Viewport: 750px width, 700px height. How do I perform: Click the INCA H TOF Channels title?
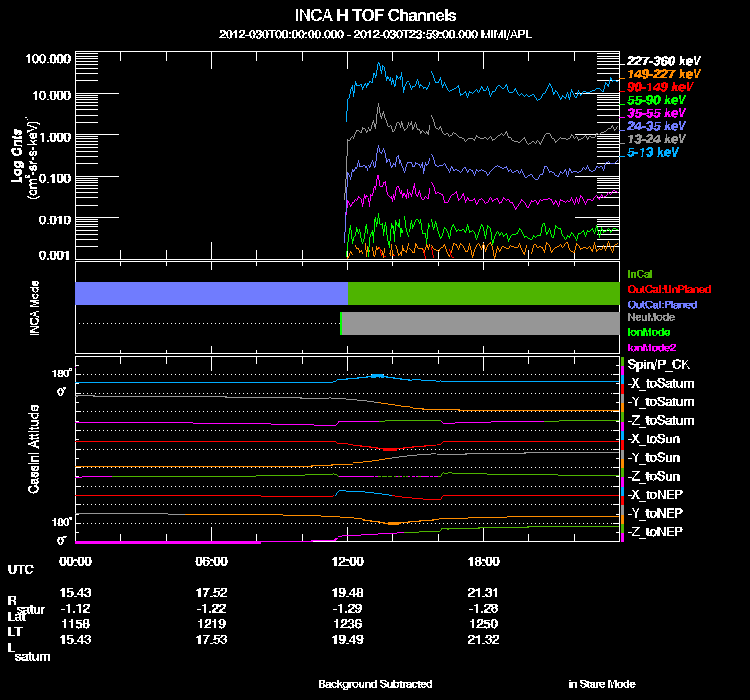coord(375,15)
